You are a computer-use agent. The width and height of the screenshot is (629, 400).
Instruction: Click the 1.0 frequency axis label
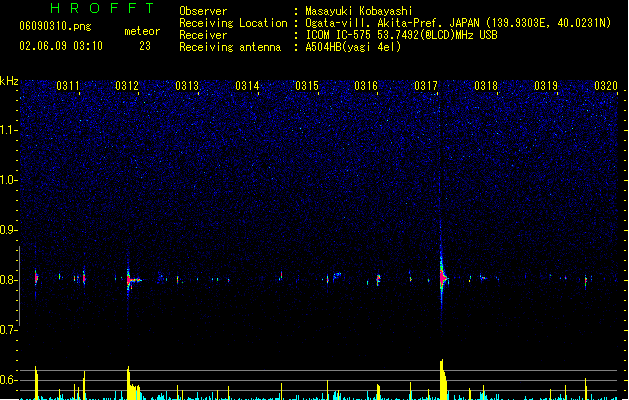click(x=9, y=180)
